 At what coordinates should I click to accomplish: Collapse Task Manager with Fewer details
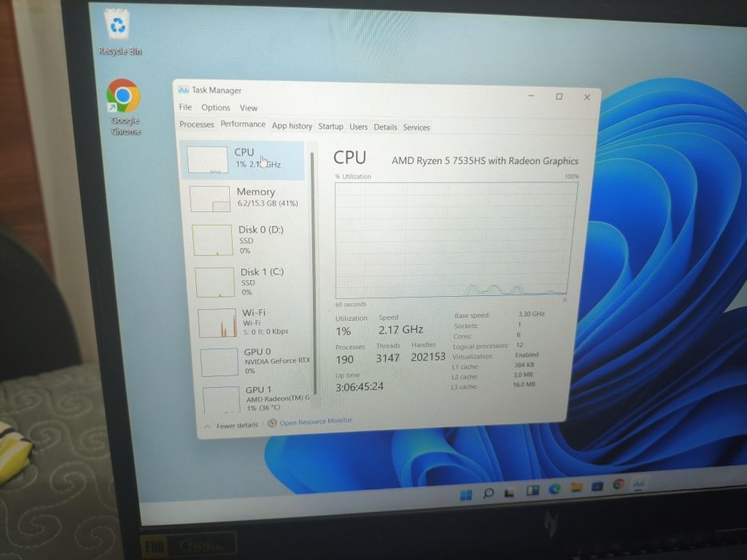(x=231, y=426)
